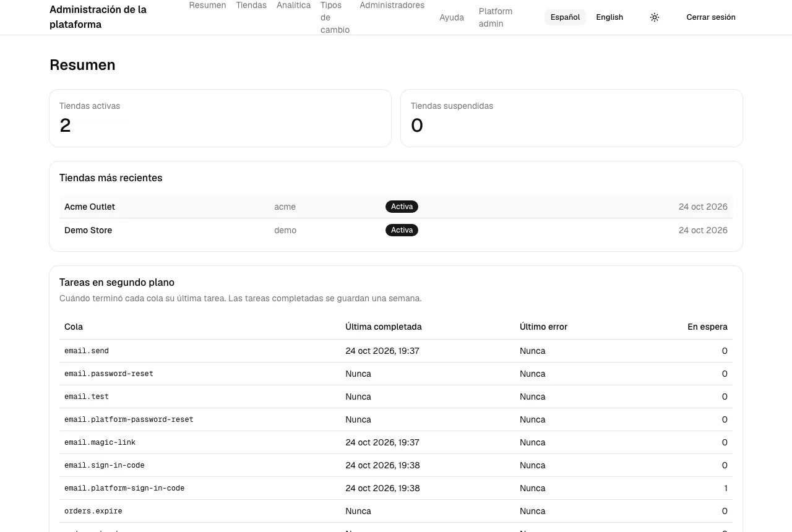This screenshot has width=792, height=532.
Task: Open the Acme Outlet store row
Action: click(x=396, y=207)
